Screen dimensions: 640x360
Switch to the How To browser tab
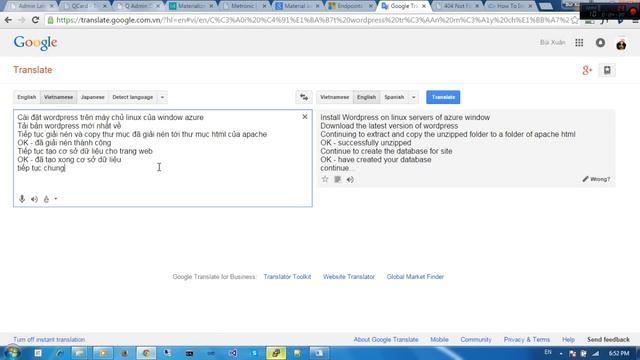510,6
